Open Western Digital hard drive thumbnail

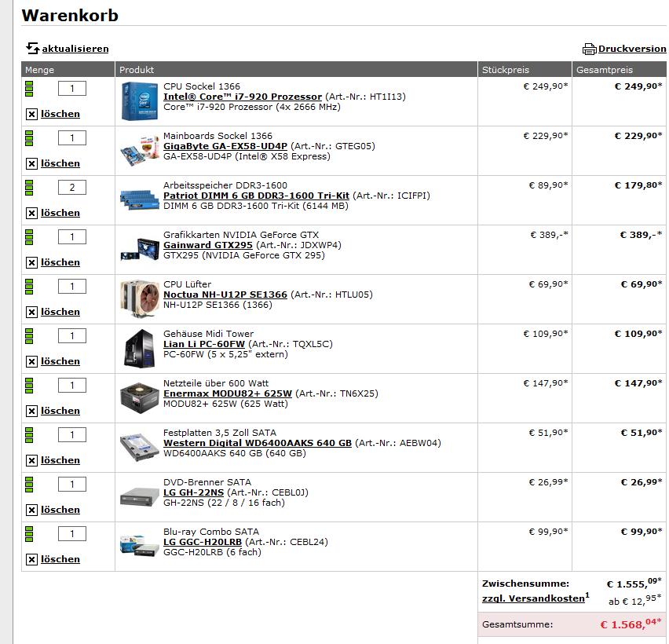pyautogui.click(x=140, y=447)
